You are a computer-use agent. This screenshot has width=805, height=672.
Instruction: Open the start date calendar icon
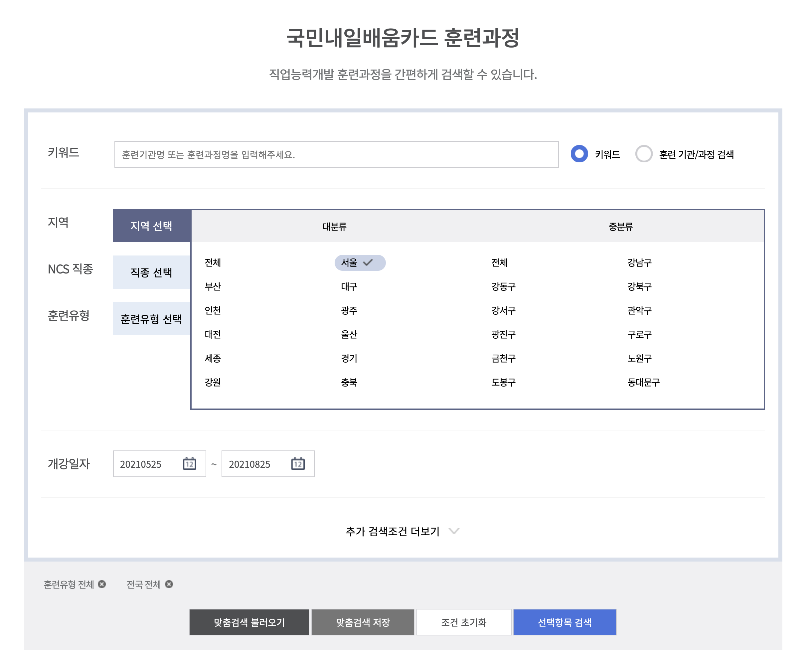point(189,463)
